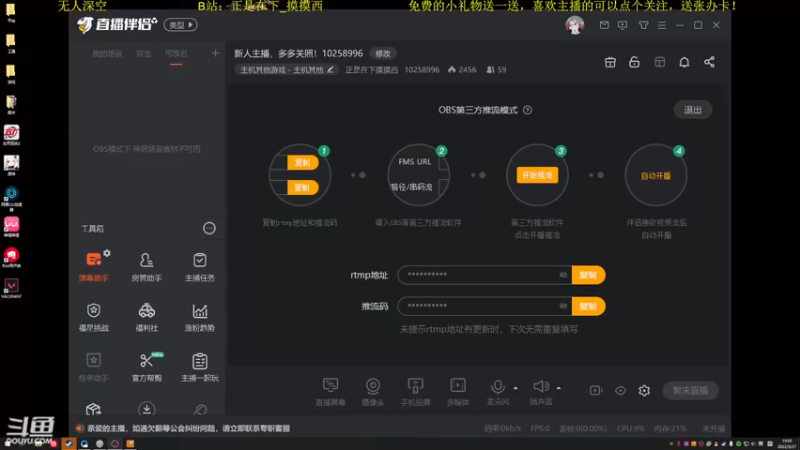This screenshot has width=800, height=450.
Task: Click the rtmp地址 masked input field
Action: tap(485, 275)
